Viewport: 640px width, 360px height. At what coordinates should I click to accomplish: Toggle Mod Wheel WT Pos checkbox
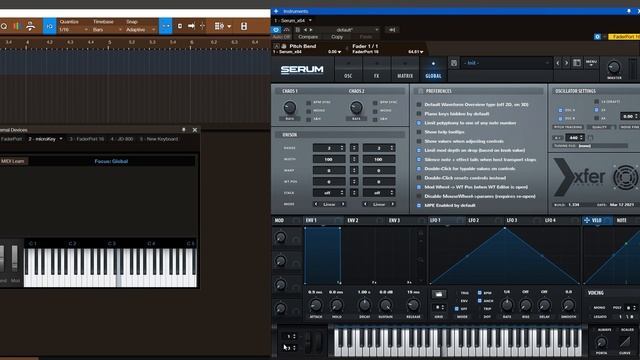[419, 187]
